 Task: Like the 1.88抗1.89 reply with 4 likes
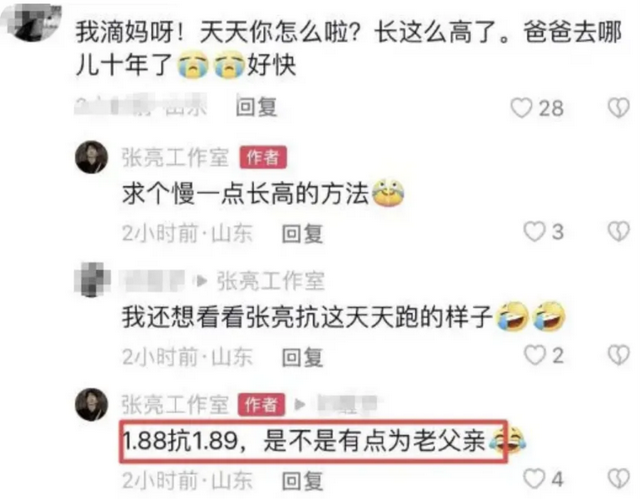[535, 478]
